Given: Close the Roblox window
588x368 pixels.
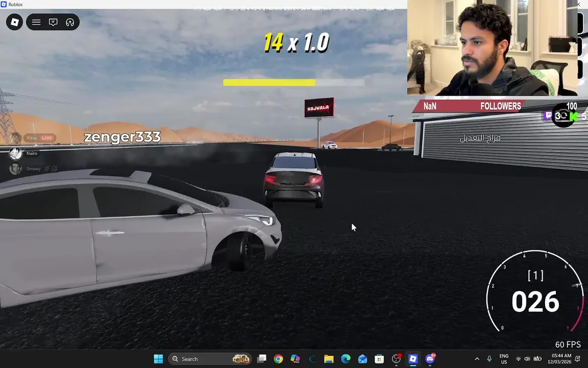Looking at the screenshot, I should click(579, 4).
